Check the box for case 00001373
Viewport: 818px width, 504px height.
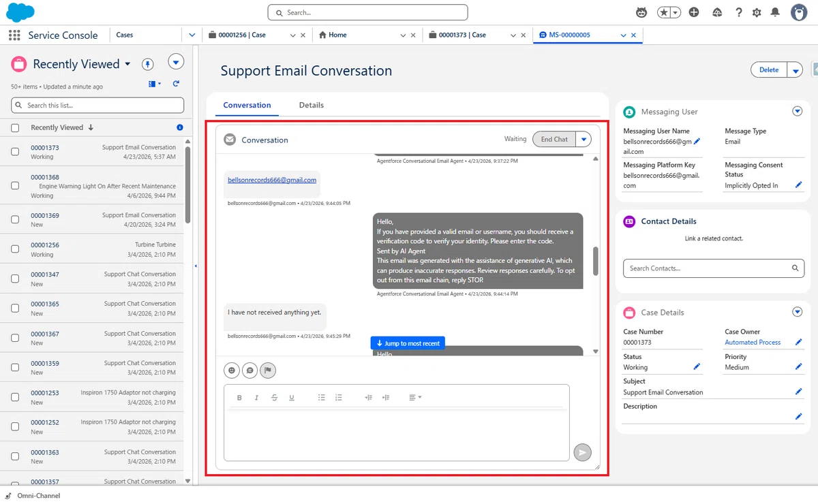[x=15, y=152]
